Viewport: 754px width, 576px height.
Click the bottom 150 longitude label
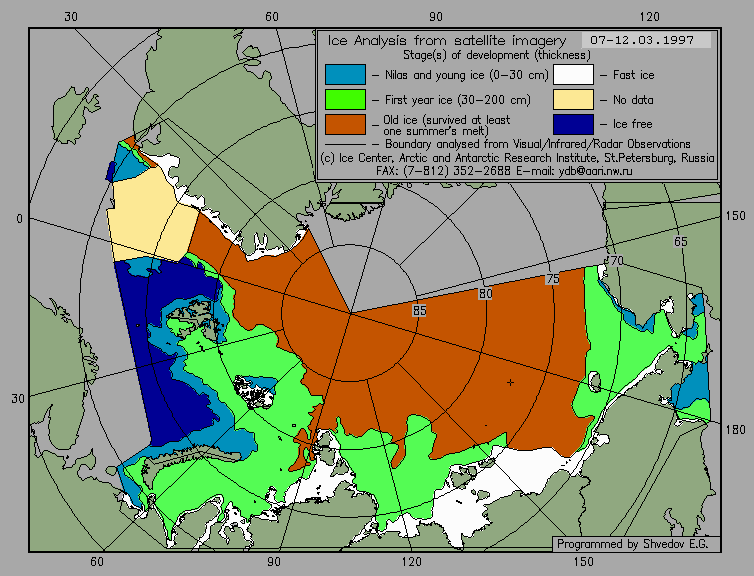[x=584, y=562]
